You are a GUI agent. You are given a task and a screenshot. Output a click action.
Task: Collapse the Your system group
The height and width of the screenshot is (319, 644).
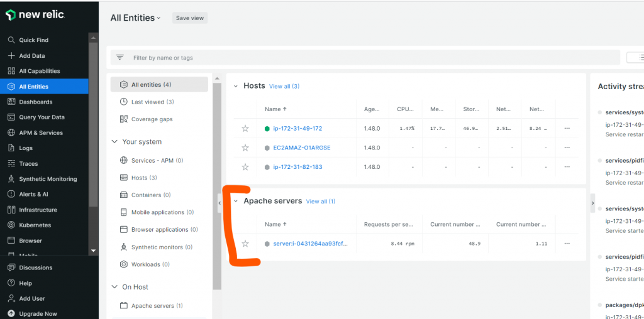click(114, 142)
